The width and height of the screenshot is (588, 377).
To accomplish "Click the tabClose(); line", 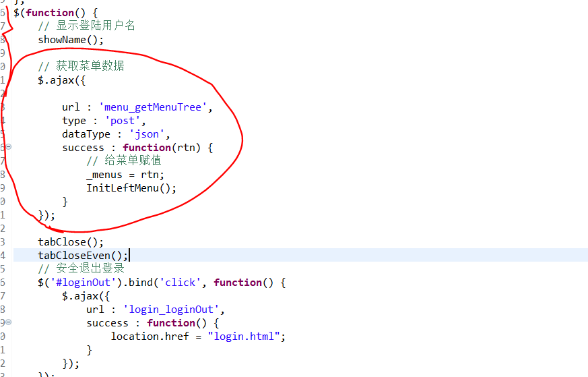I will [71, 242].
